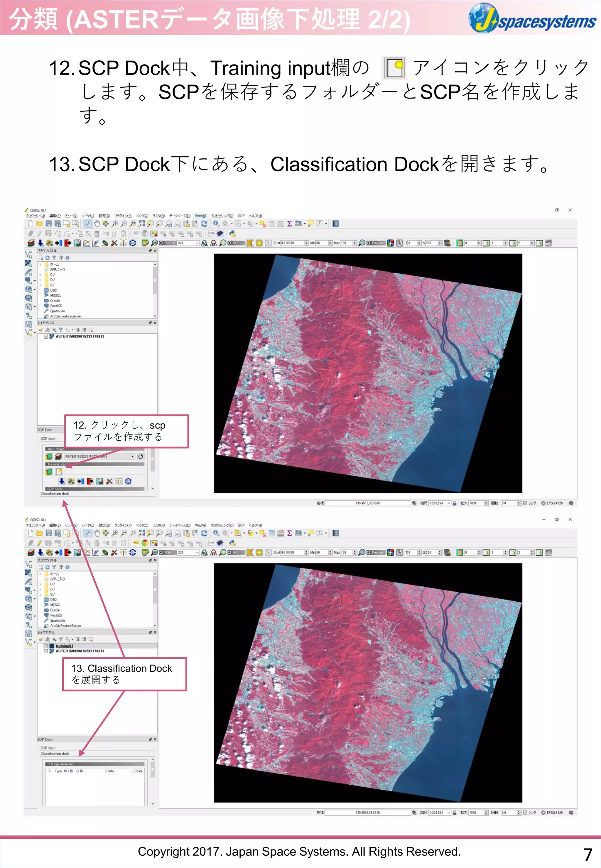Click the EPSG:4326 CRS button in lower status bar
Image resolution: width=601 pixels, height=868 pixels.
tap(552, 812)
